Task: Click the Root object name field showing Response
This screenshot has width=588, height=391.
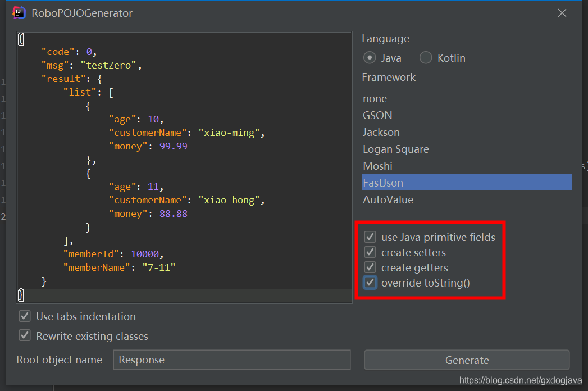Action: coord(231,360)
